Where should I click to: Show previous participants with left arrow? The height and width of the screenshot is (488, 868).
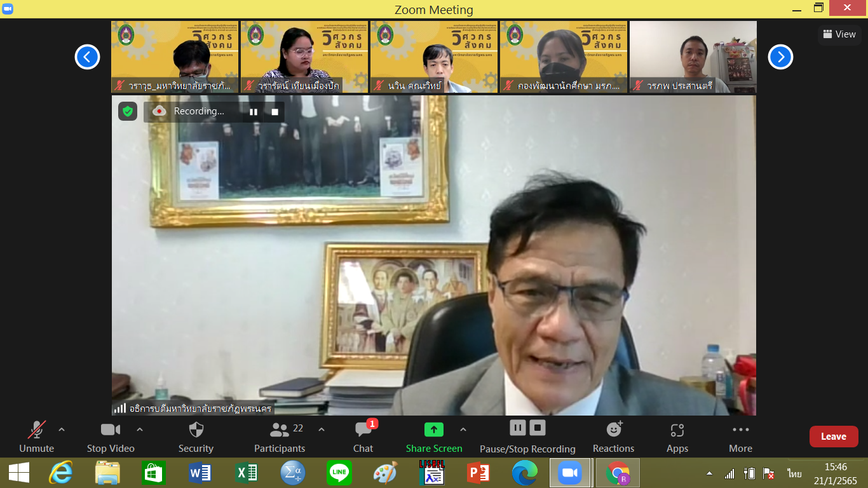coord(87,57)
